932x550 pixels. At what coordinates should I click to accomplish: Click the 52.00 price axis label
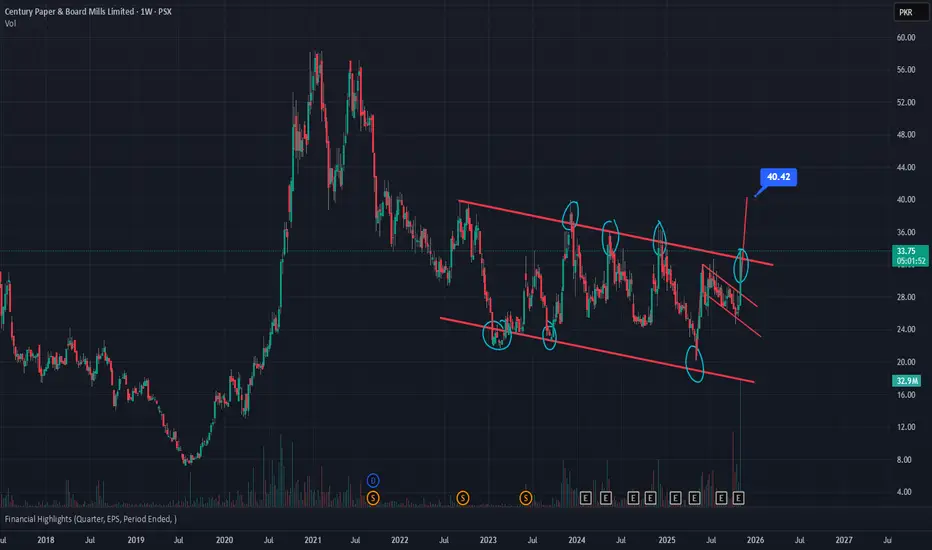tap(906, 102)
